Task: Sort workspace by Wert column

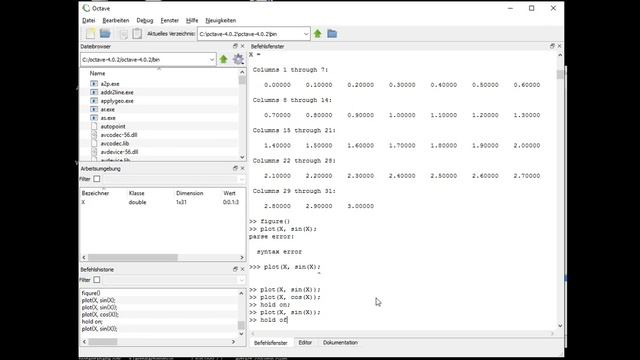Action: (x=229, y=193)
